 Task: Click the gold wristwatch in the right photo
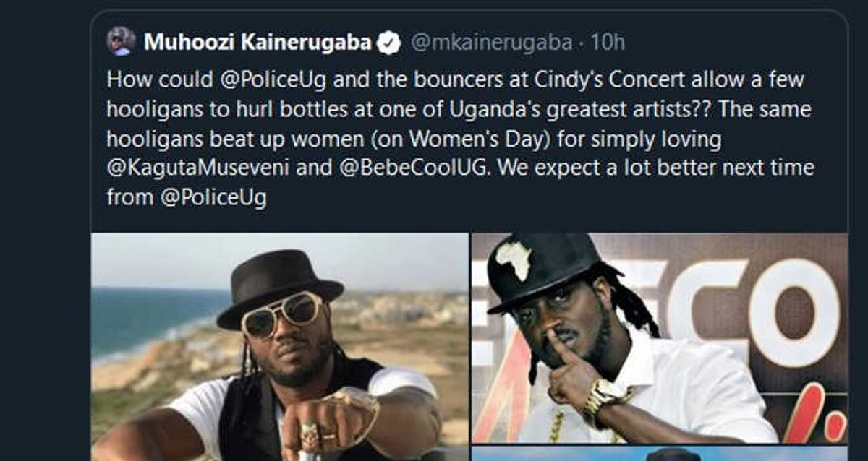[x=604, y=397]
